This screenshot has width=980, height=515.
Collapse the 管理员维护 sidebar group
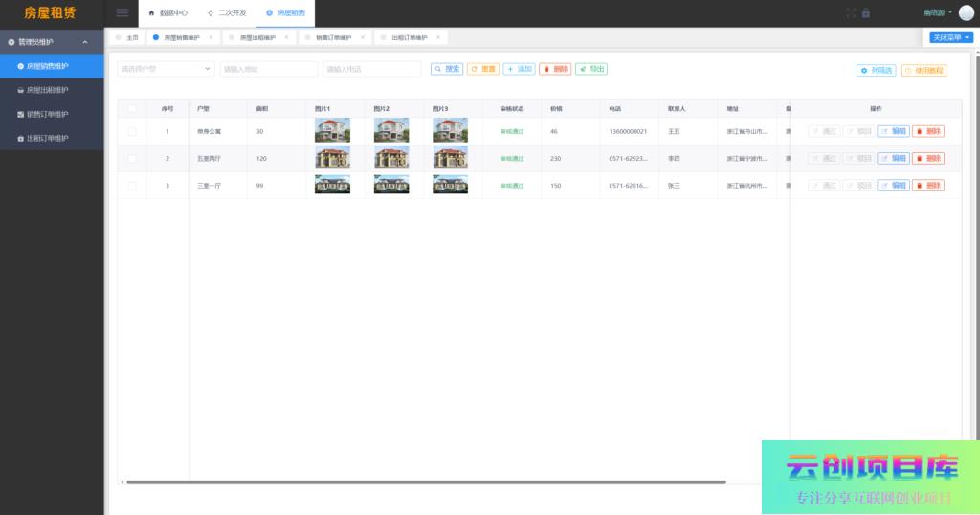click(51, 42)
